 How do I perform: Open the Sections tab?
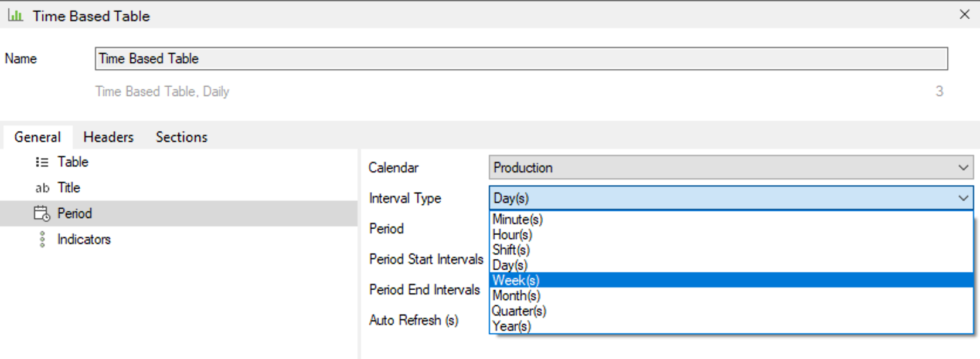[182, 137]
